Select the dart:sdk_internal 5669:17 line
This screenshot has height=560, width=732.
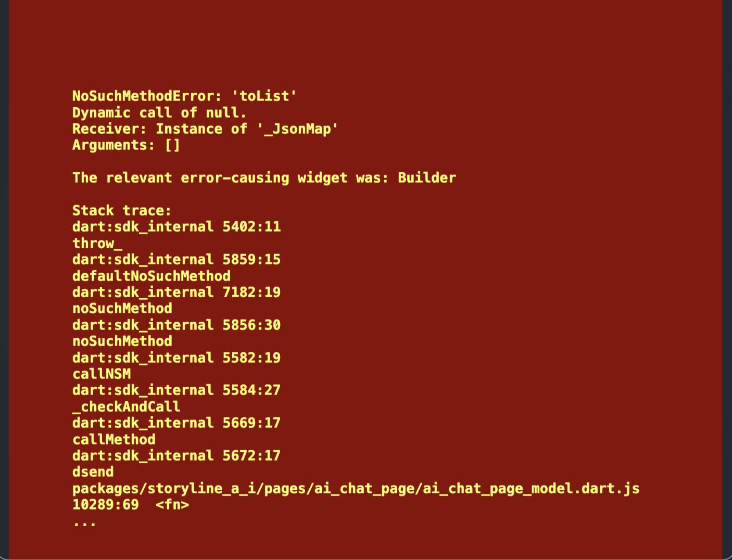click(176, 423)
